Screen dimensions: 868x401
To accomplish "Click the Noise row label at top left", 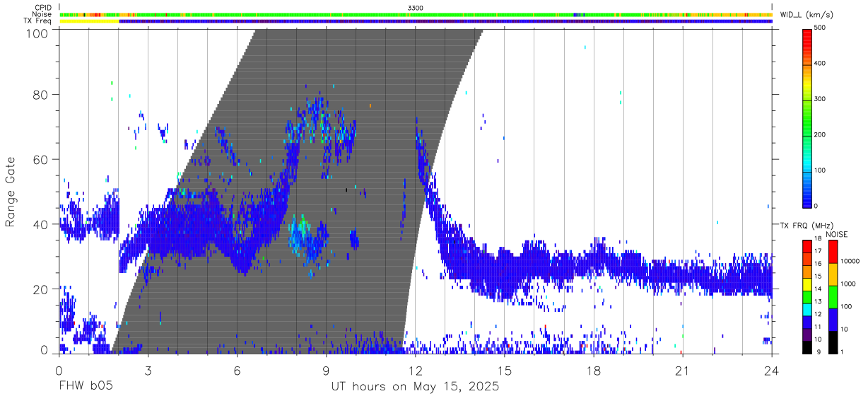I will (42, 14).
